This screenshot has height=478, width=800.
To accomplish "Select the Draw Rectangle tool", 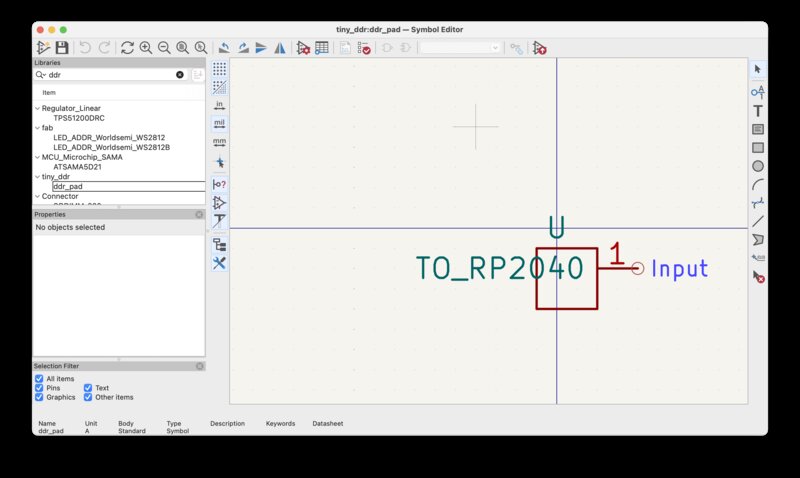I will coord(757,147).
